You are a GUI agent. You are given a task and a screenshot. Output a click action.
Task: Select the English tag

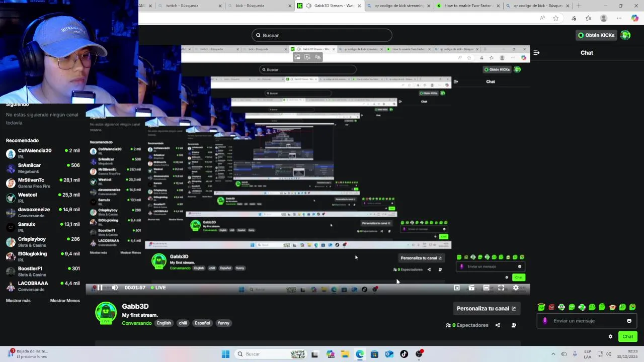click(164, 323)
